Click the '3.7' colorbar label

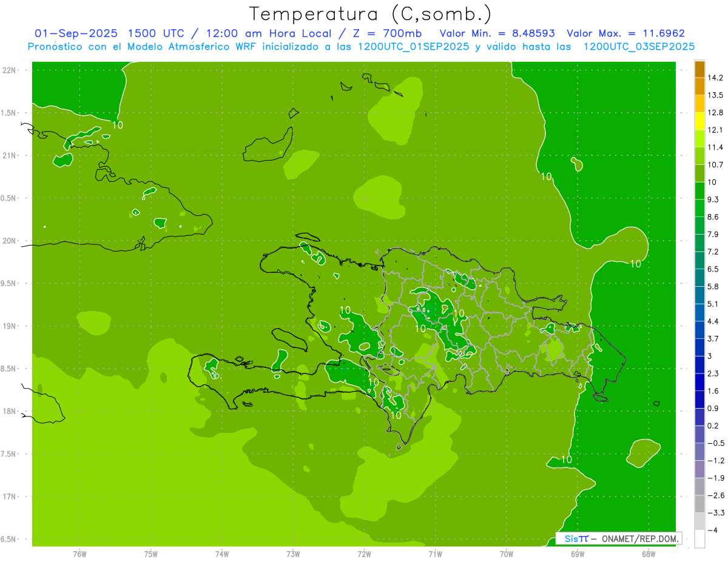713,338
